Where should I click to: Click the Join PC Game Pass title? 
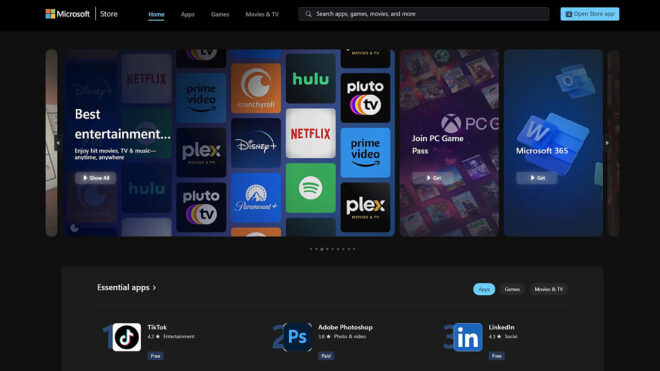[x=437, y=144]
